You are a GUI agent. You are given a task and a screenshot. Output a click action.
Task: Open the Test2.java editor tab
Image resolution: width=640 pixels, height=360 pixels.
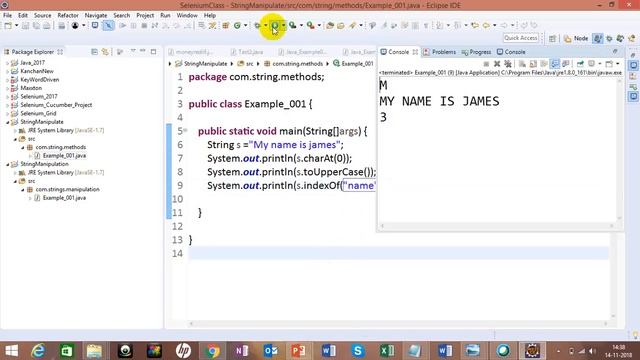coord(247,52)
